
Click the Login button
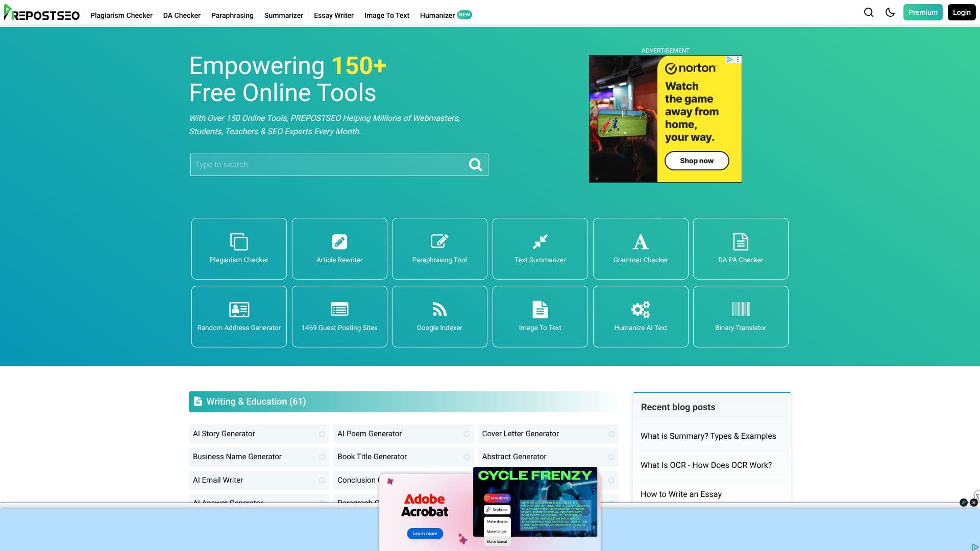962,12
